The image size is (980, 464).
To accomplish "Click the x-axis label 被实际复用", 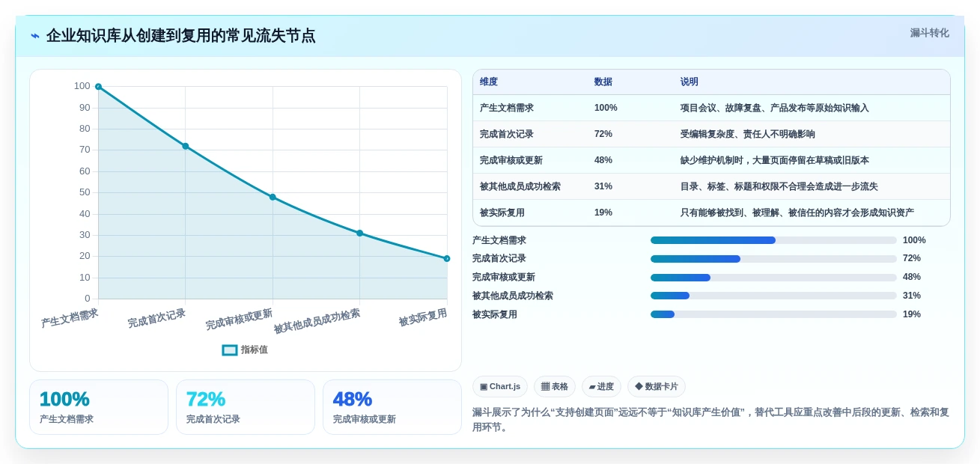I will pyautogui.click(x=423, y=317).
